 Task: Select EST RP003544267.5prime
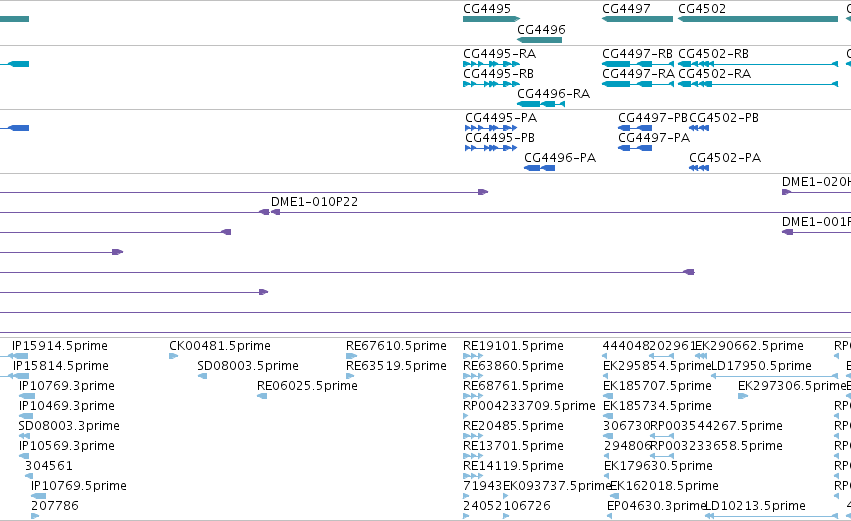(716, 426)
